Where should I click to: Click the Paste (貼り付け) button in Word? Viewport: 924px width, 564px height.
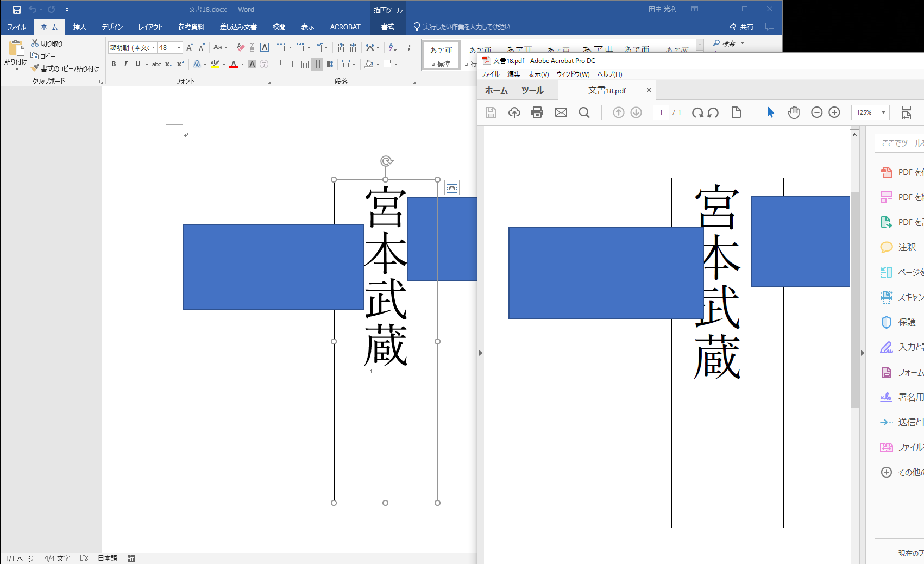coord(15,55)
